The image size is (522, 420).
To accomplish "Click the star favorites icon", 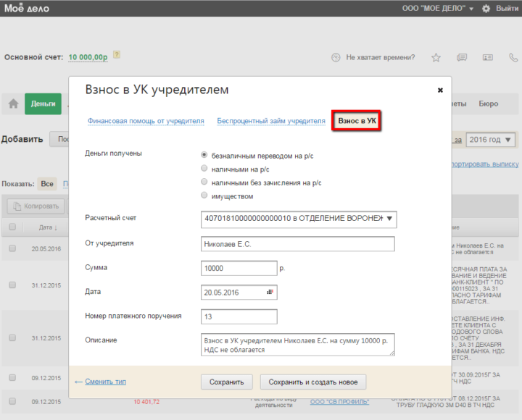I will [x=436, y=57].
